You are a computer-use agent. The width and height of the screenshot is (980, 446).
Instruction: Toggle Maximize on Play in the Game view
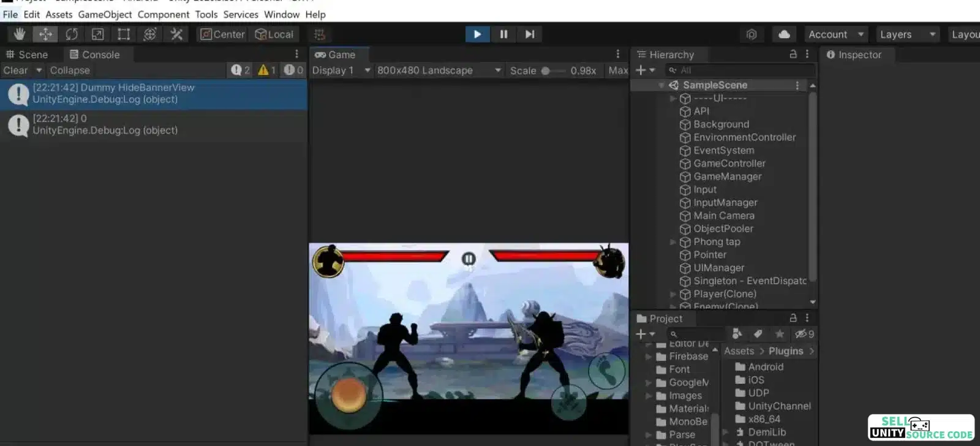click(x=618, y=70)
